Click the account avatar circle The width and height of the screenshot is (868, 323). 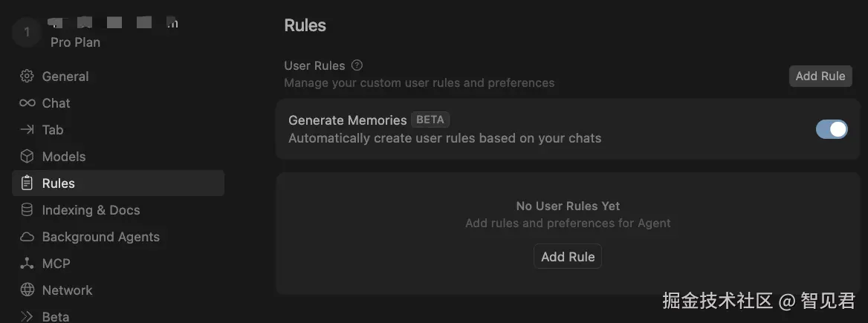click(27, 32)
